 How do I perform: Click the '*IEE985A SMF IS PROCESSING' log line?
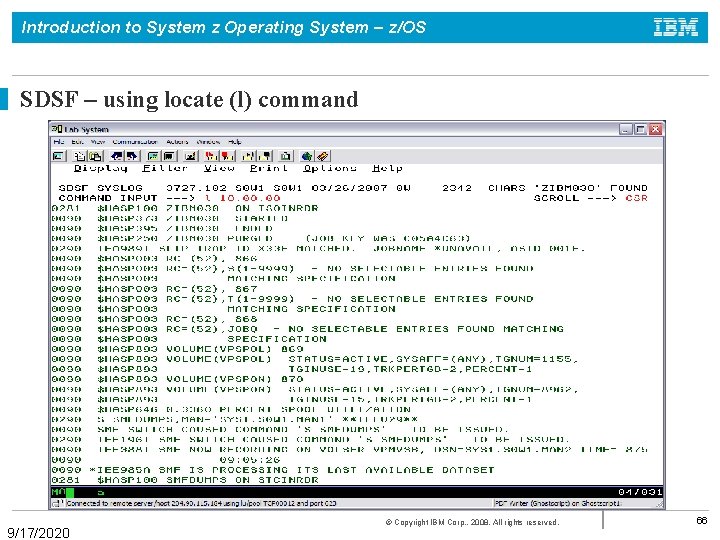tap(273, 470)
